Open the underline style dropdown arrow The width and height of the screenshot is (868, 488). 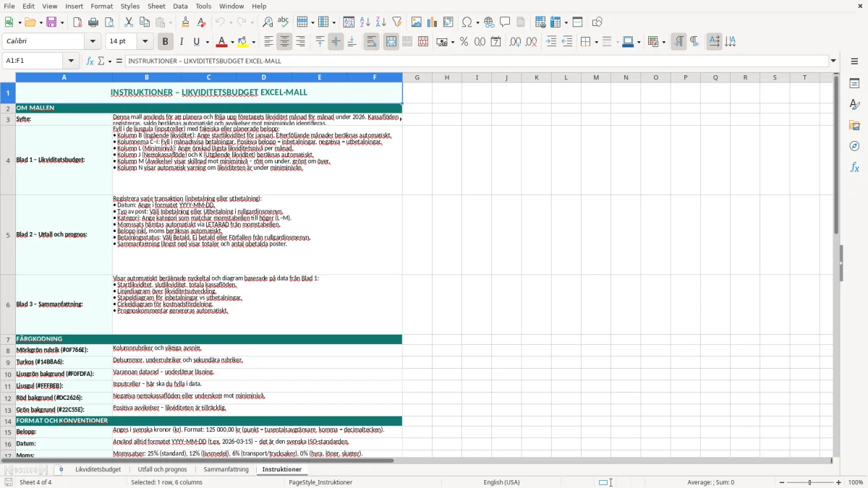point(206,42)
